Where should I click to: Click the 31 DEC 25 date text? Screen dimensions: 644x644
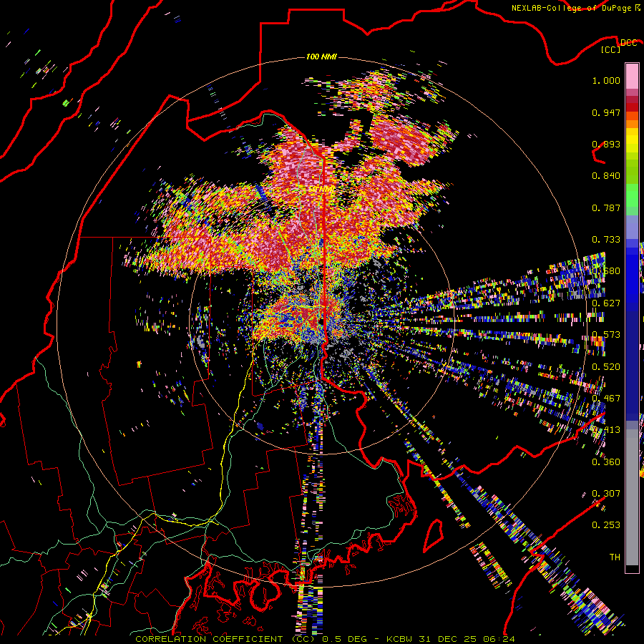[x=447, y=639]
